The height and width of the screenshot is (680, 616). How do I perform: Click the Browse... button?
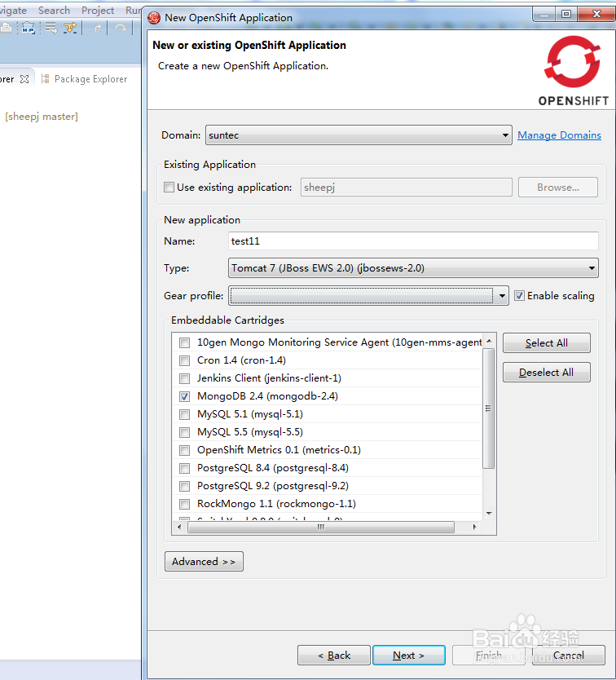pos(558,187)
